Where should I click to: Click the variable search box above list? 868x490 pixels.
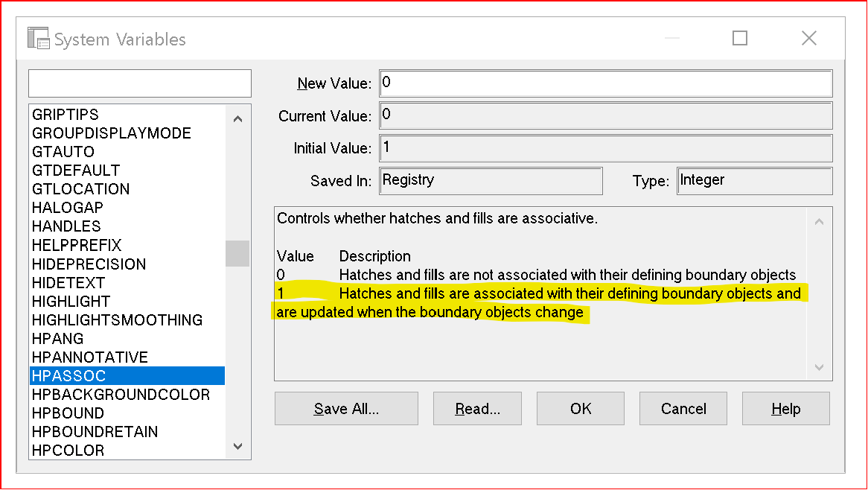point(140,83)
